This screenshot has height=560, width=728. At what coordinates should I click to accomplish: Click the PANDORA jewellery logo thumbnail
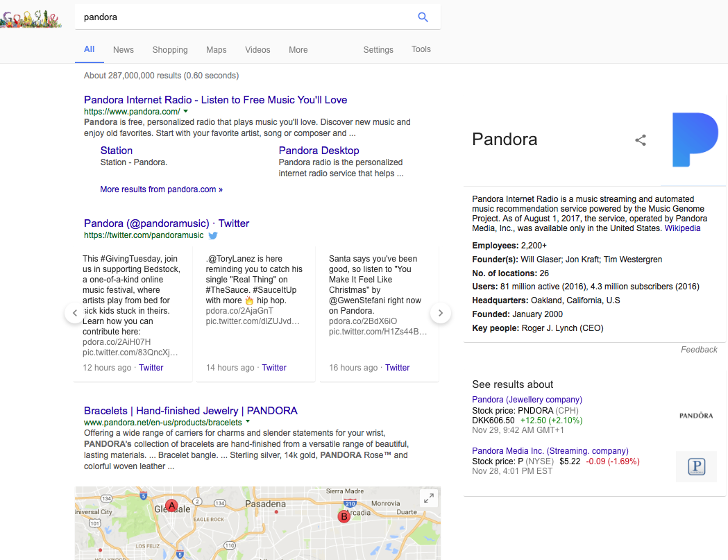click(696, 414)
